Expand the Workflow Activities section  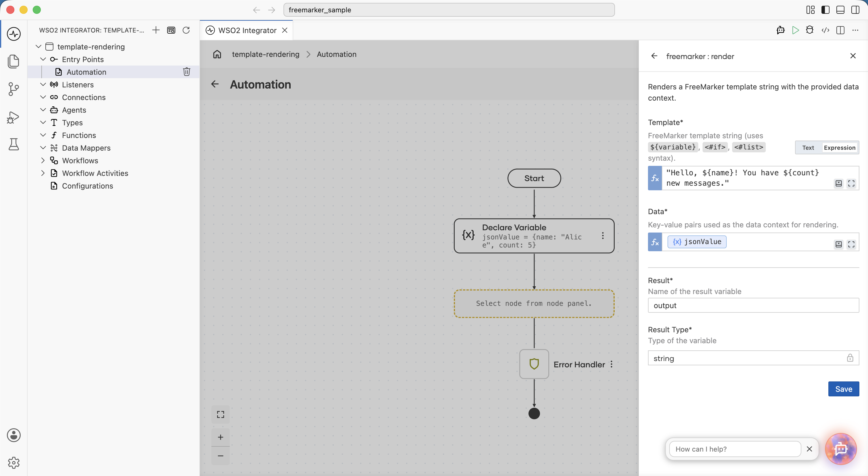pos(43,173)
